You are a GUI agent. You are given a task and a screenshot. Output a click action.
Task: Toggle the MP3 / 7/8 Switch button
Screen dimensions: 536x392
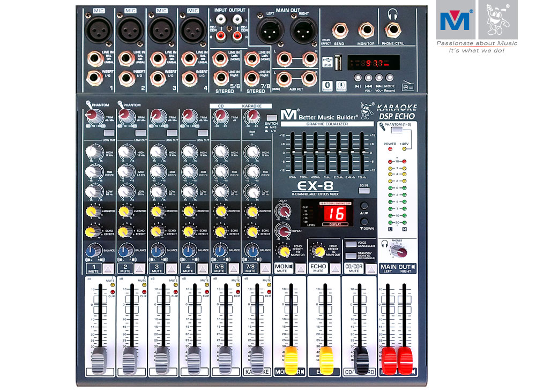click(271, 118)
